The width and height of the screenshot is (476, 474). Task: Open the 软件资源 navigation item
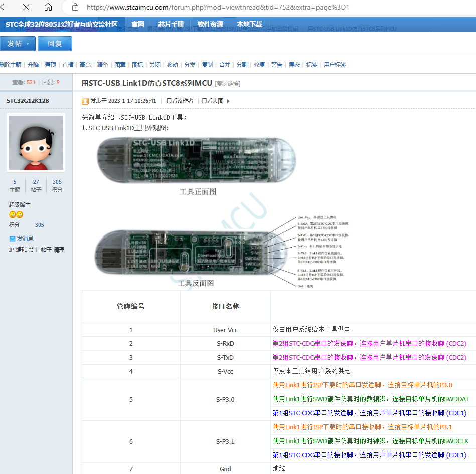[x=210, y=24]
